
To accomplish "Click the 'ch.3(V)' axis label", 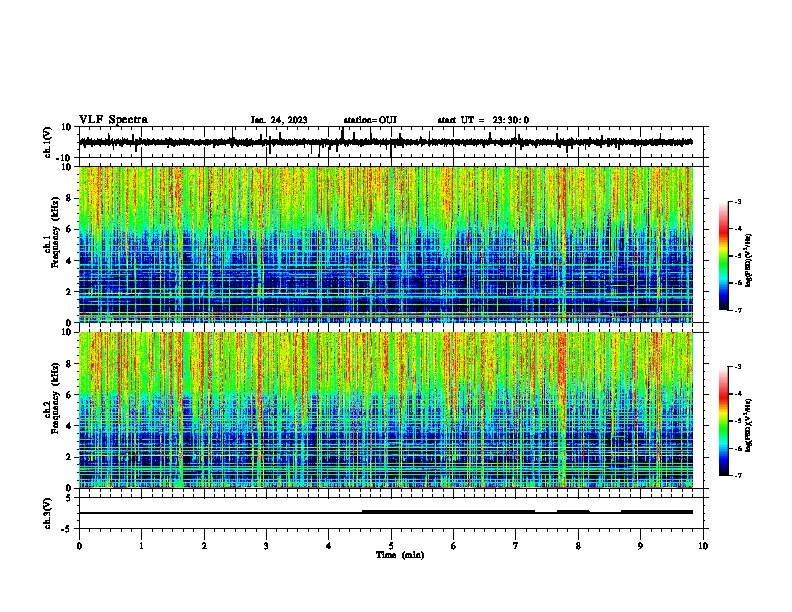I will (48, 514).
